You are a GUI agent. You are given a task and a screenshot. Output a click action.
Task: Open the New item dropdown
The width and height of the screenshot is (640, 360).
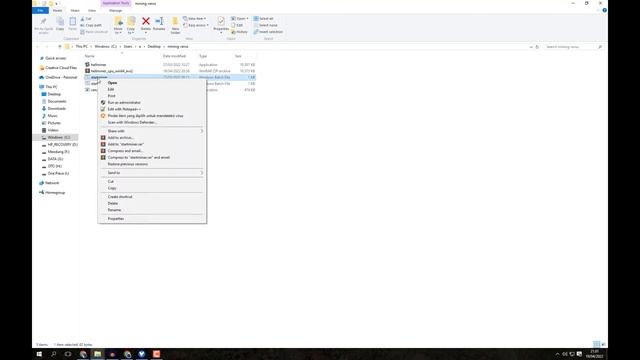[x=194, y=19]
